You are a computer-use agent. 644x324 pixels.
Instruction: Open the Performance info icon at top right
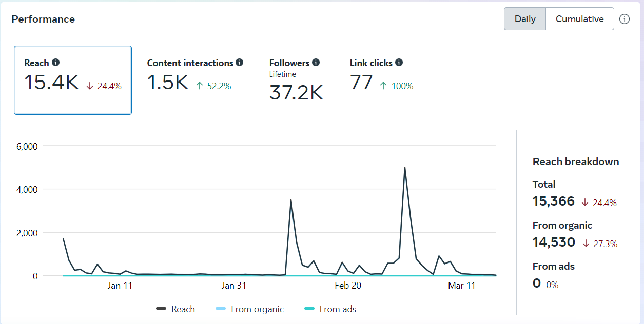point(624,19)
